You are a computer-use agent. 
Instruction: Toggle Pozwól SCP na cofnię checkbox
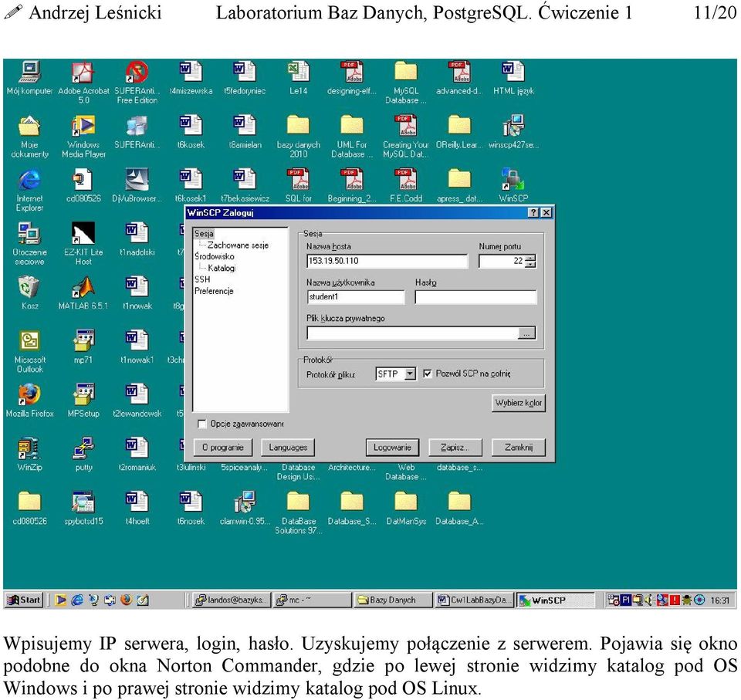(x=428, y=374)
